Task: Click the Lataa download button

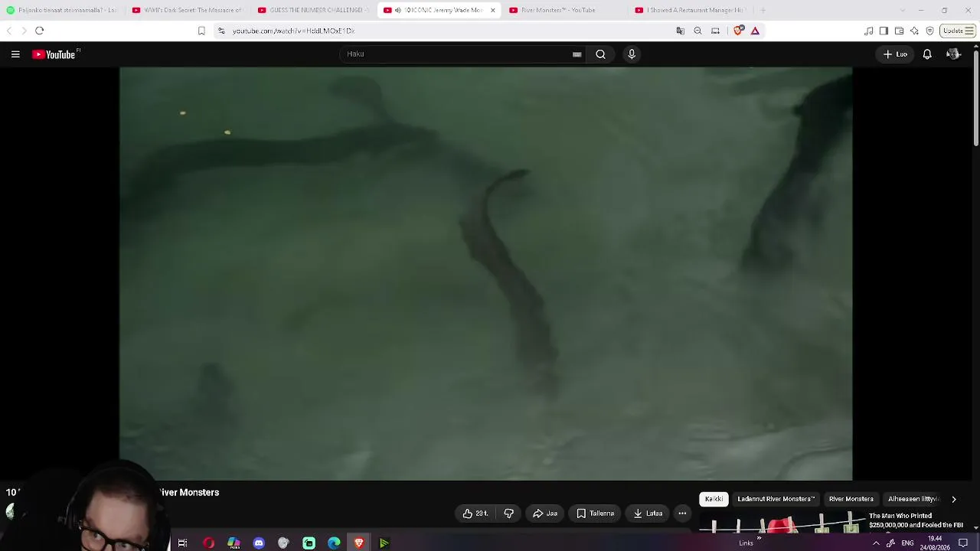Action: coord(648,514)
